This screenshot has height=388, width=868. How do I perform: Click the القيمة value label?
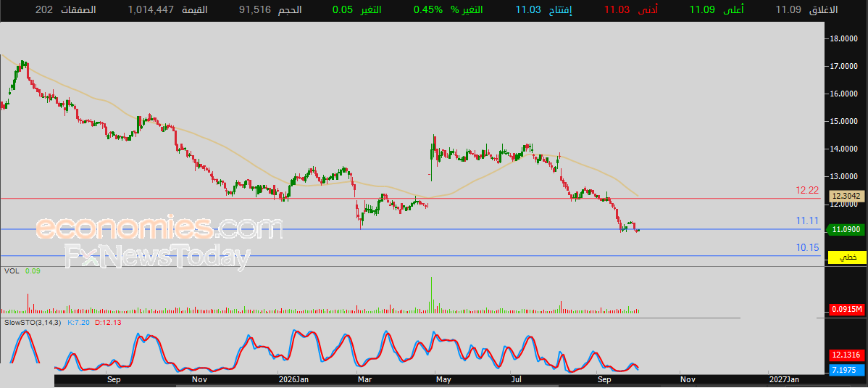pyautogui.click(x=195, y=10)
